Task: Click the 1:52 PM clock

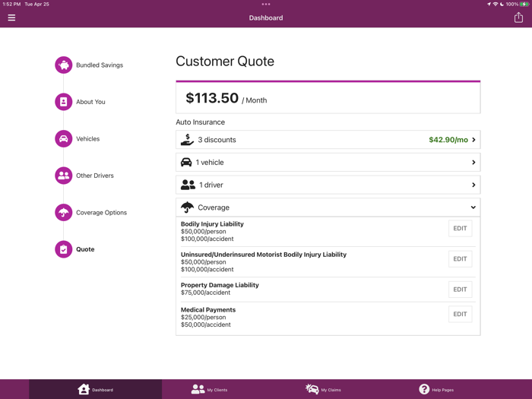Action: (x=11, y=4)
